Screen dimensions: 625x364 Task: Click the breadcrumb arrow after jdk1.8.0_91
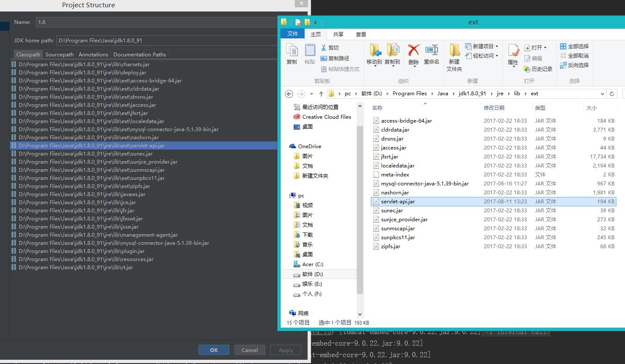point(492,94)
